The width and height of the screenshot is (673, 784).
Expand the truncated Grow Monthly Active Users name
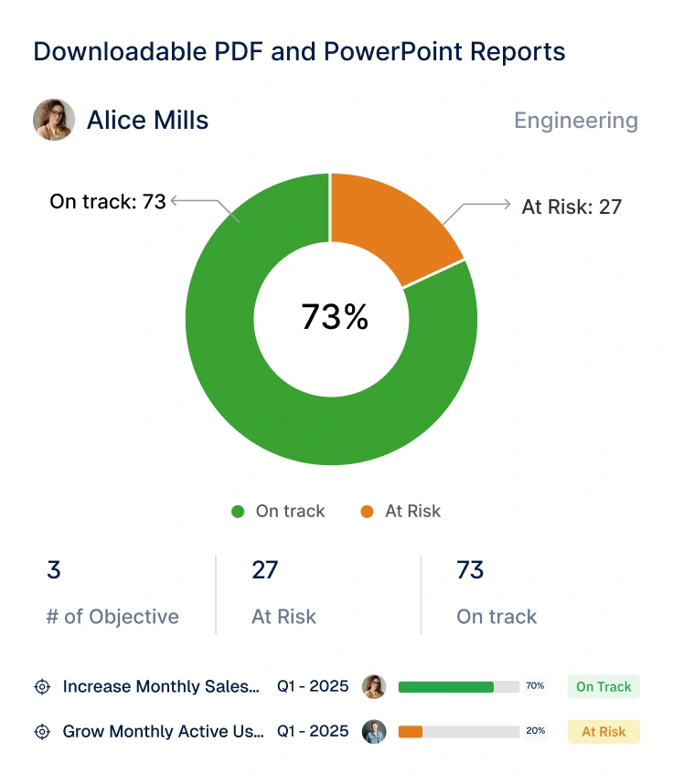click(163, 731)
